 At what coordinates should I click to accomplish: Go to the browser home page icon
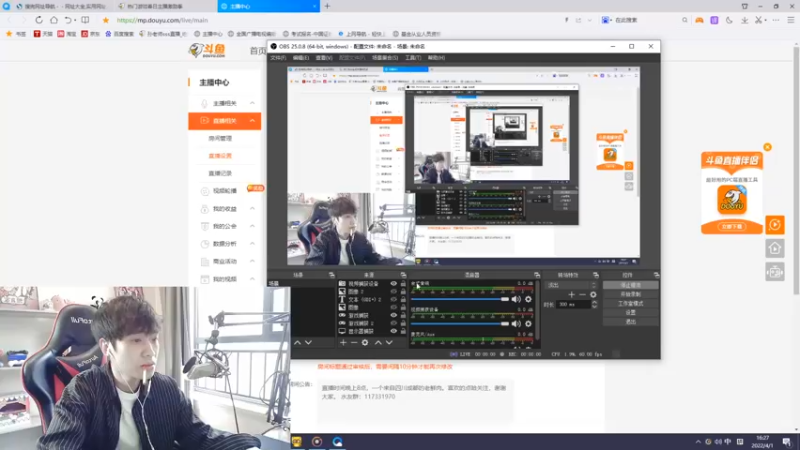coord(54,20)
